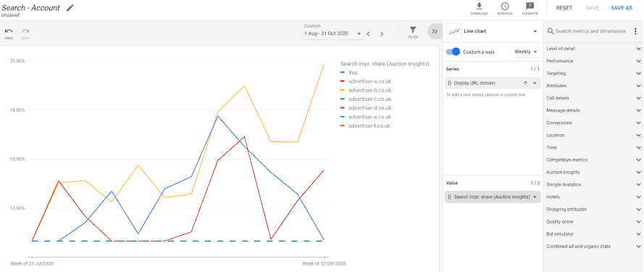
Task: Go to the previous date range
Action: pyautogui.click(x=369, y=34)
